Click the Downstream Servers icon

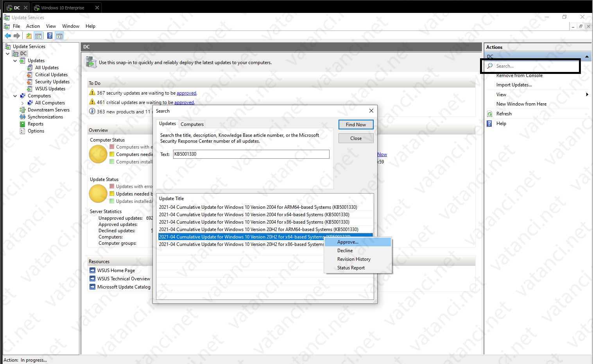coord(23,110)
